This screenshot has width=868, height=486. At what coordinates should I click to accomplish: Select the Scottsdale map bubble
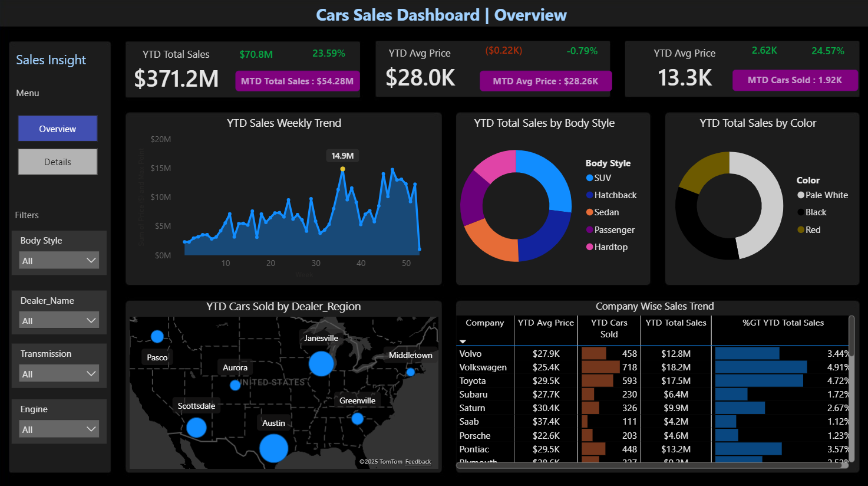(x=196, y=427)
